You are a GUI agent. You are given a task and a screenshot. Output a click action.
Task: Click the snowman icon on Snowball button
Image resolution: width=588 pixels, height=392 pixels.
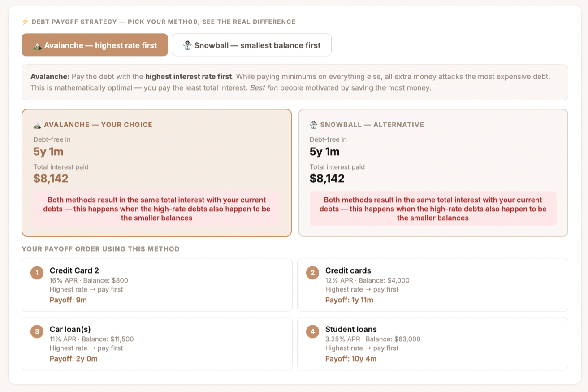(x=187, y=45)
